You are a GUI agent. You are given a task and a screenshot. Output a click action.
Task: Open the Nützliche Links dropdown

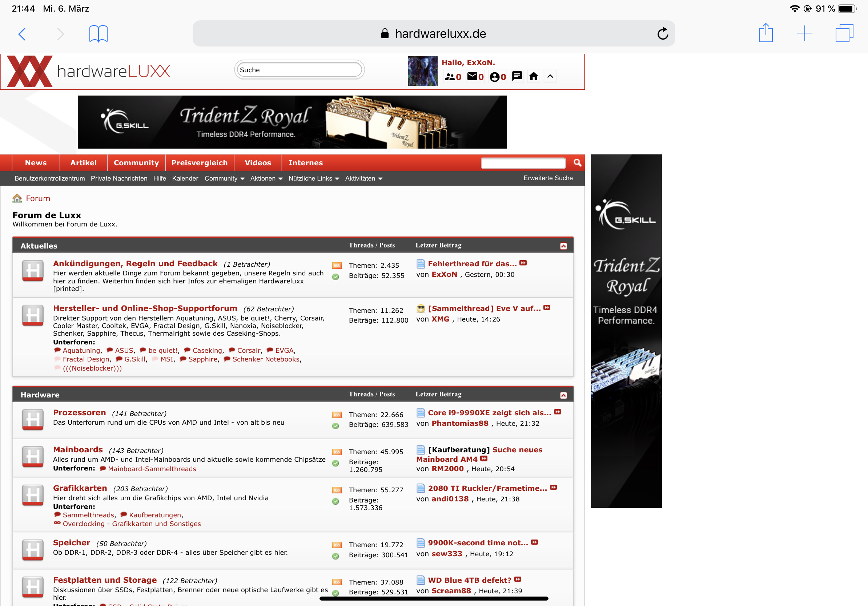coord(313,178)
